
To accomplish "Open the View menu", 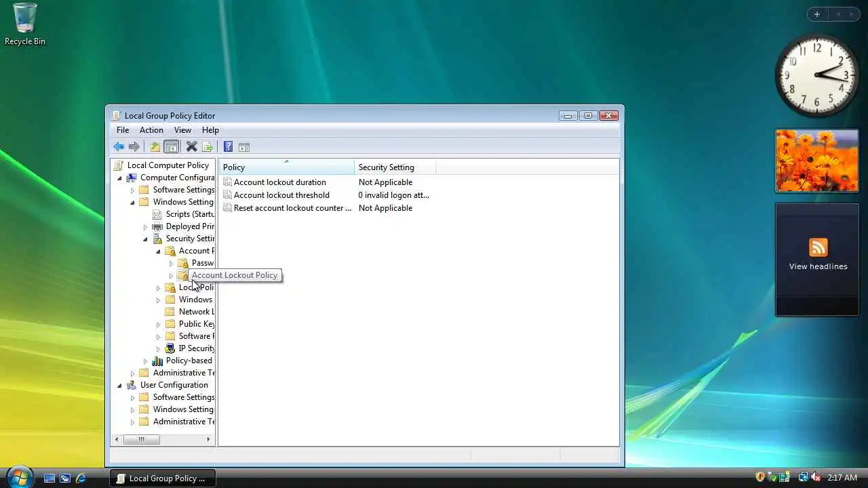I will [x=182, y=130].
